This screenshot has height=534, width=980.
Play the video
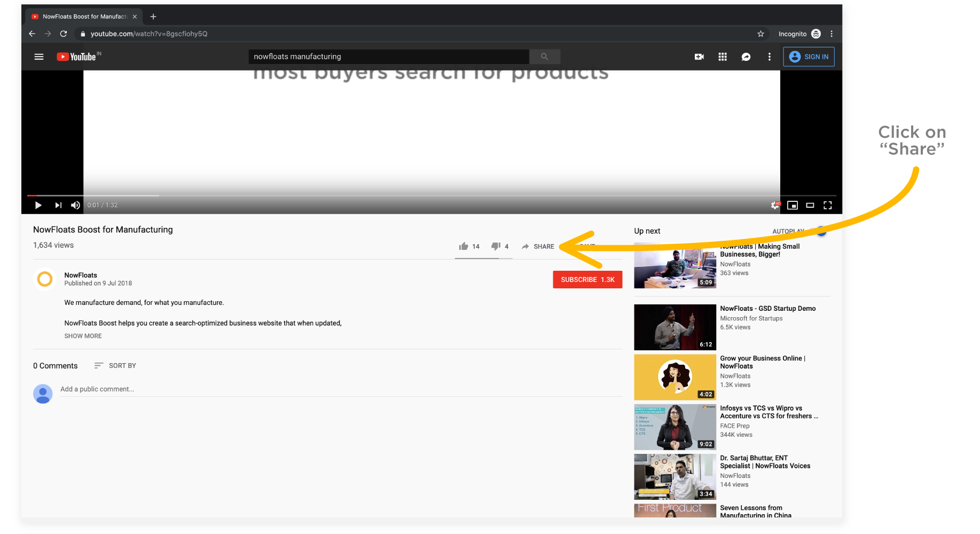point(38,205)
